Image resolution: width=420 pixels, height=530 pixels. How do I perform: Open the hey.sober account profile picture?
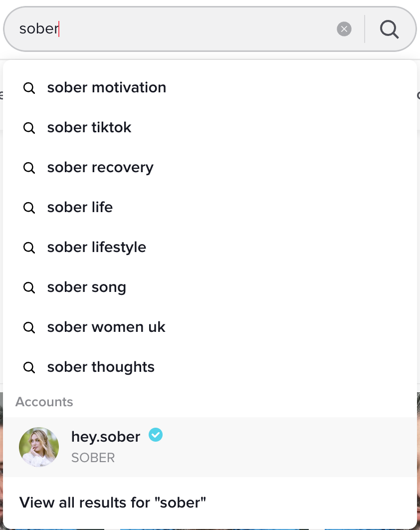click(x=39, y=447)
